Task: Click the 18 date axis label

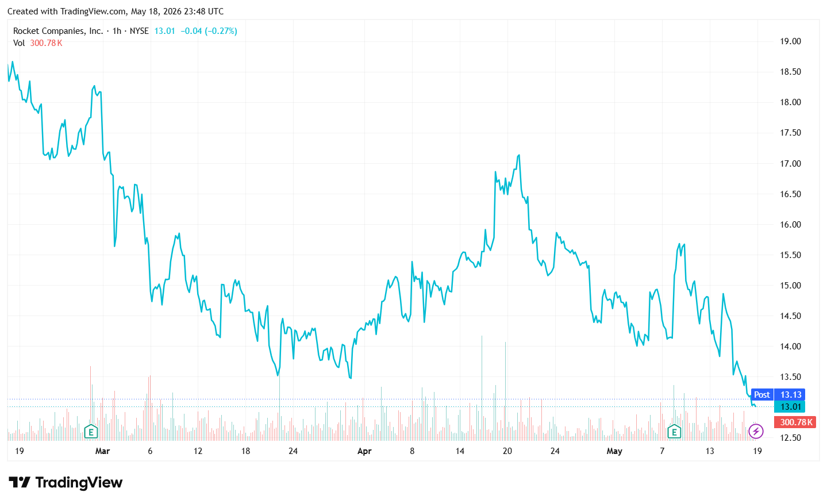Action: (x=245, y=451)
